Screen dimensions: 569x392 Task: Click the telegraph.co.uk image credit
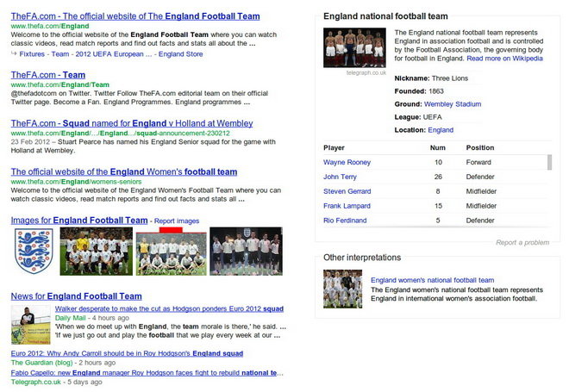pyautogui.click(x=366, y=72)
